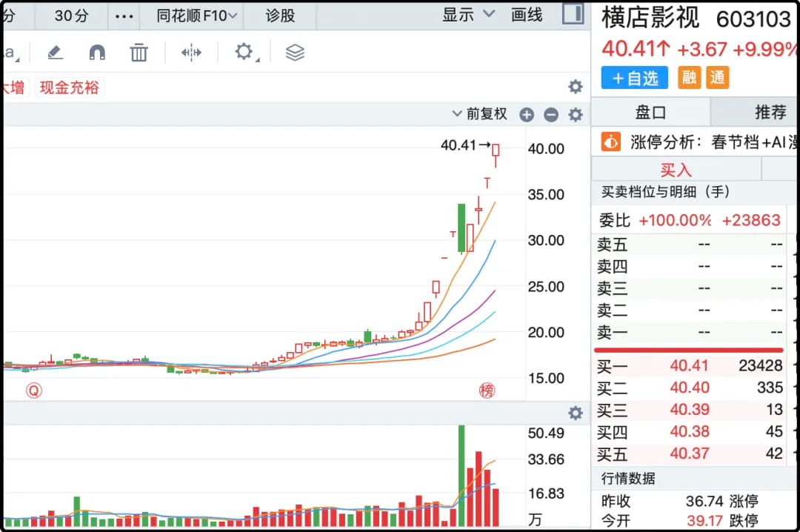The image size is (800, 532).
Task: Click the +自选 add to watchlist button
Action: coord(634,78)
